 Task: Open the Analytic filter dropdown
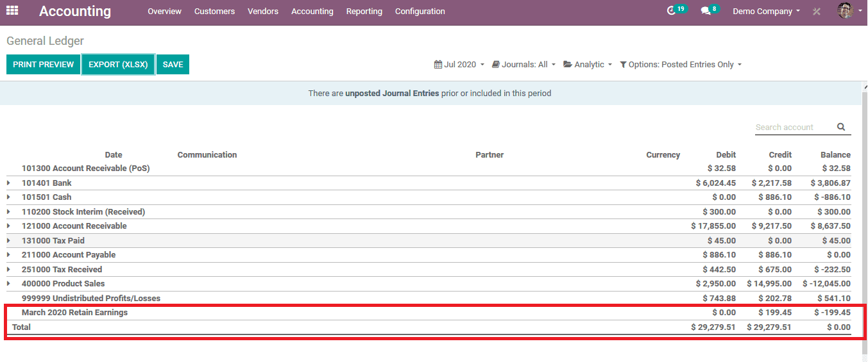coord(588,65)
